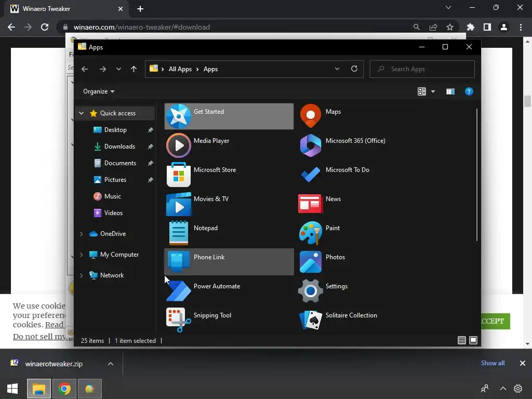The height and width of the screenshot is (399, 532).
Task: Launch the Microsoft Store app icon
Action: pyautogui.click(x=179, y=175)
